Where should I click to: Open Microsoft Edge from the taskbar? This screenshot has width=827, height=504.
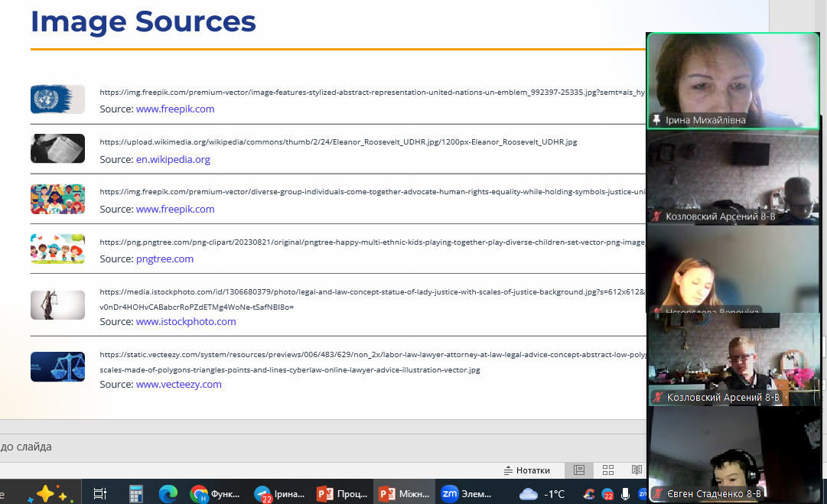[168, 494]
